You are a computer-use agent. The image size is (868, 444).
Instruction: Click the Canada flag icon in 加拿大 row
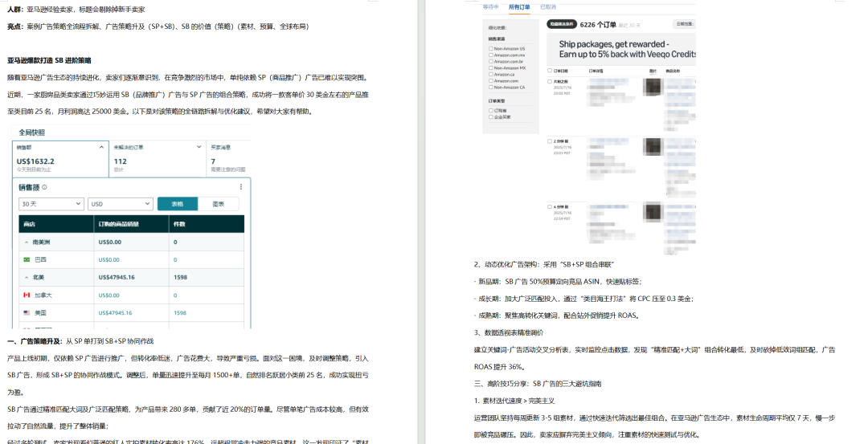[27, 295]
